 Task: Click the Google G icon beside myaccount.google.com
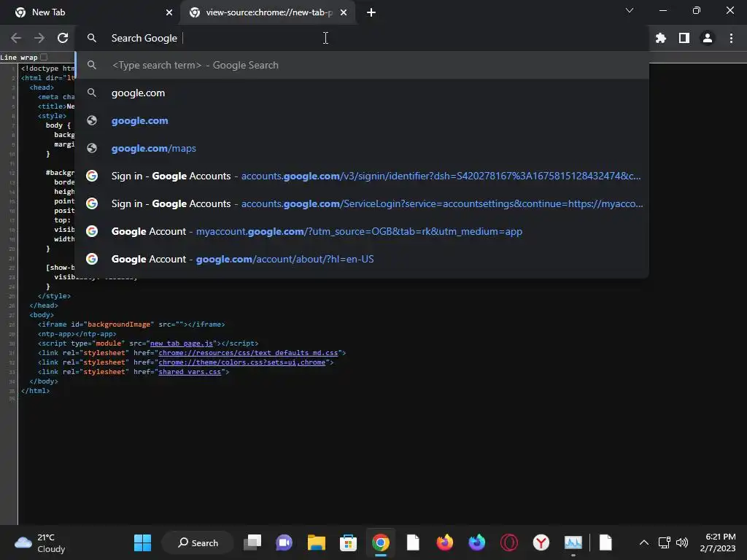point(92,231)
